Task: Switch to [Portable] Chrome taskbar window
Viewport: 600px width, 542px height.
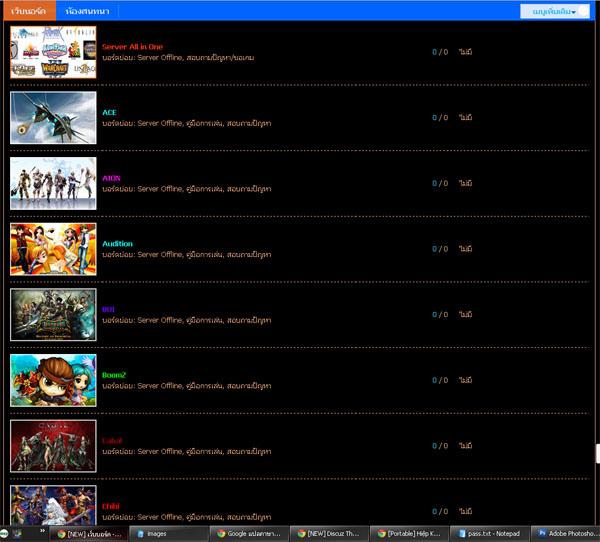Action: coord(409,534)
